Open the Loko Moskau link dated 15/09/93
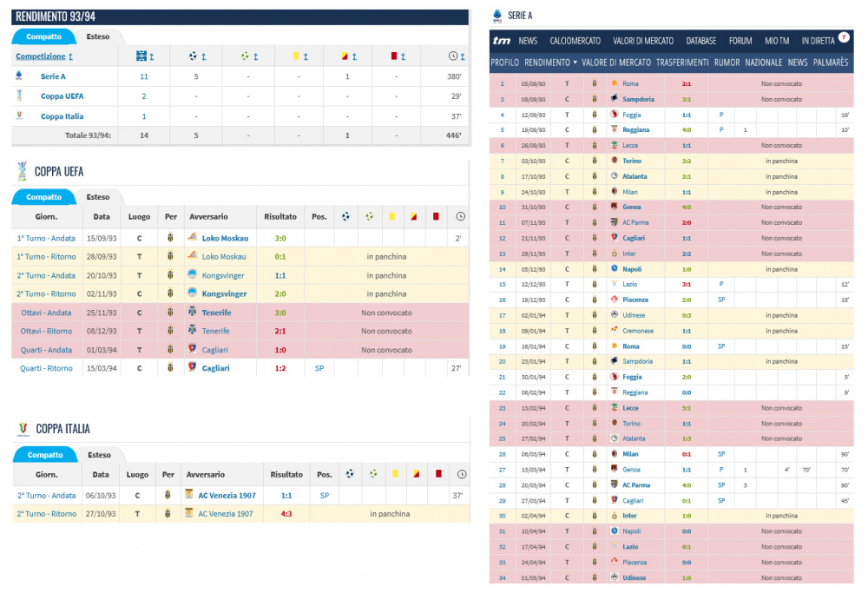Image resolution: width=868 pixels, height=593 pixels. [x=225, y=238]
